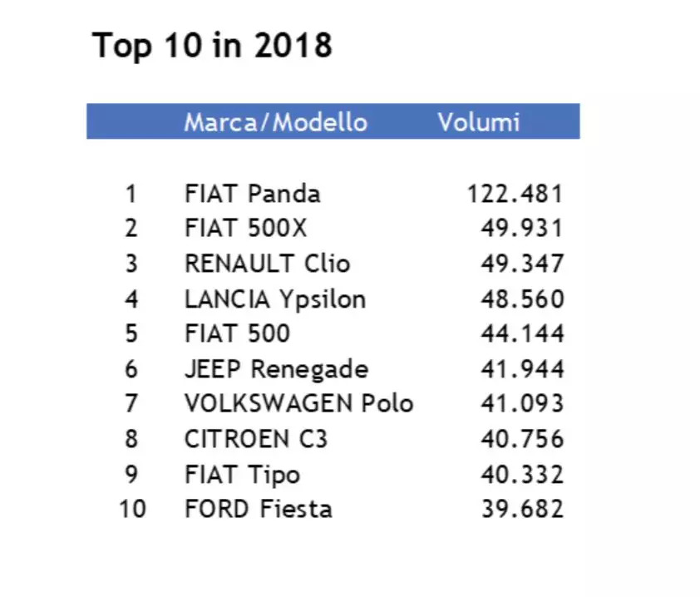
Task: Select the JEEP Renegade model name
Action: tap(276, 368)
